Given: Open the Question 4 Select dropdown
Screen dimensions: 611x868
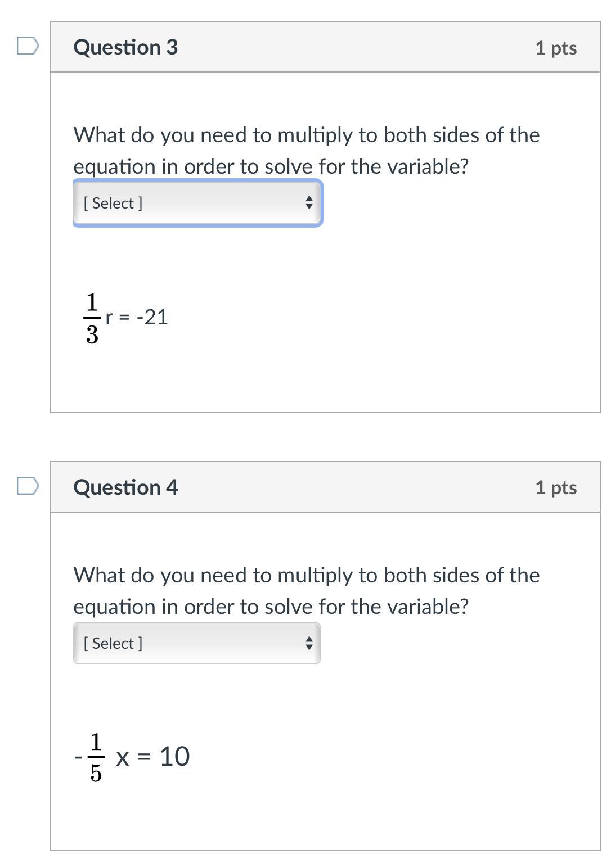Looking at the screenshot, I should (x=197, y=643).
